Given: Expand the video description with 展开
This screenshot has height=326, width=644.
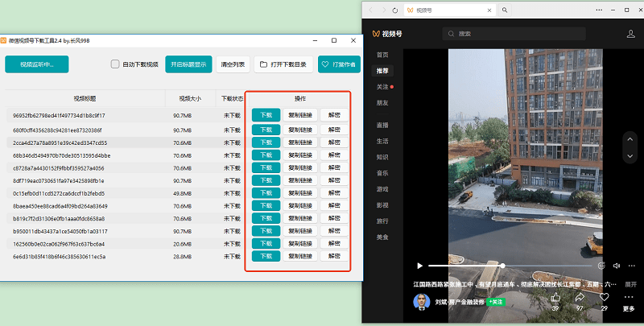Looking at the screenshot, I should click(630, 284).
